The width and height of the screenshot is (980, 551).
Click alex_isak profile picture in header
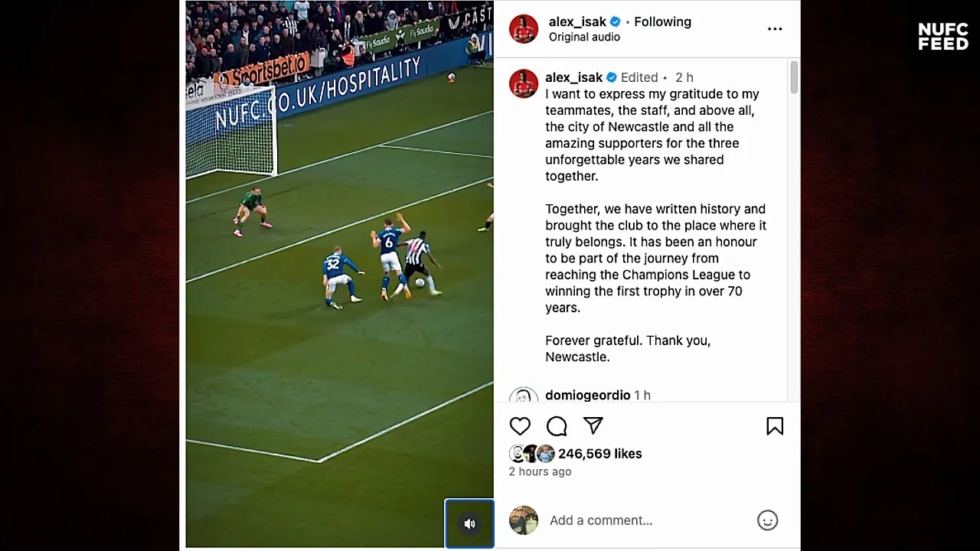524,29
